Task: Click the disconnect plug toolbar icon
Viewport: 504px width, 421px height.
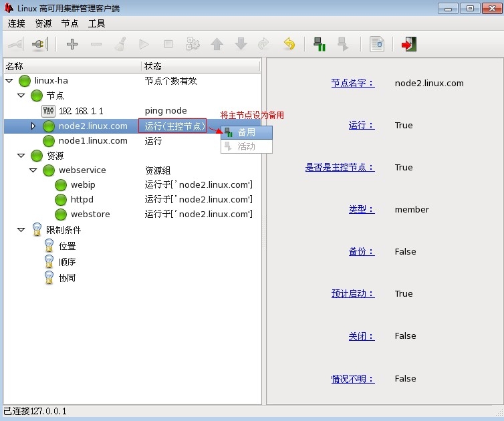Action: (40, 44)
